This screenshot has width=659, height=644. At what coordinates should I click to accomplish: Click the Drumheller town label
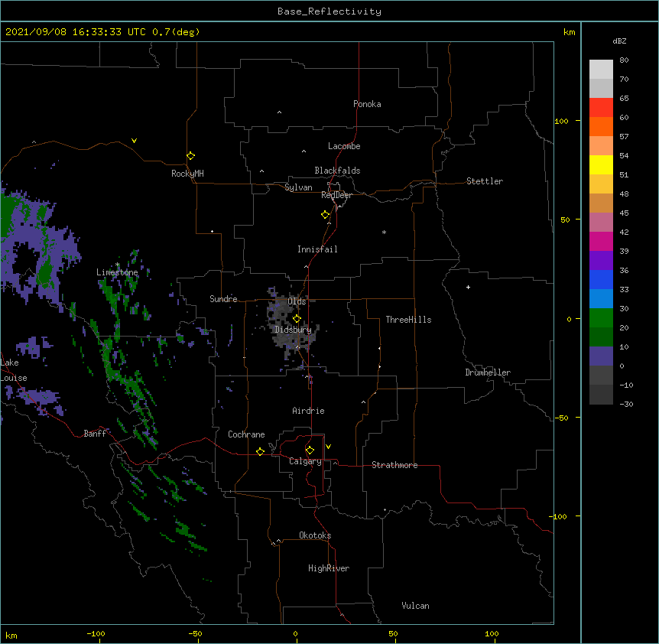coord(488,372)
